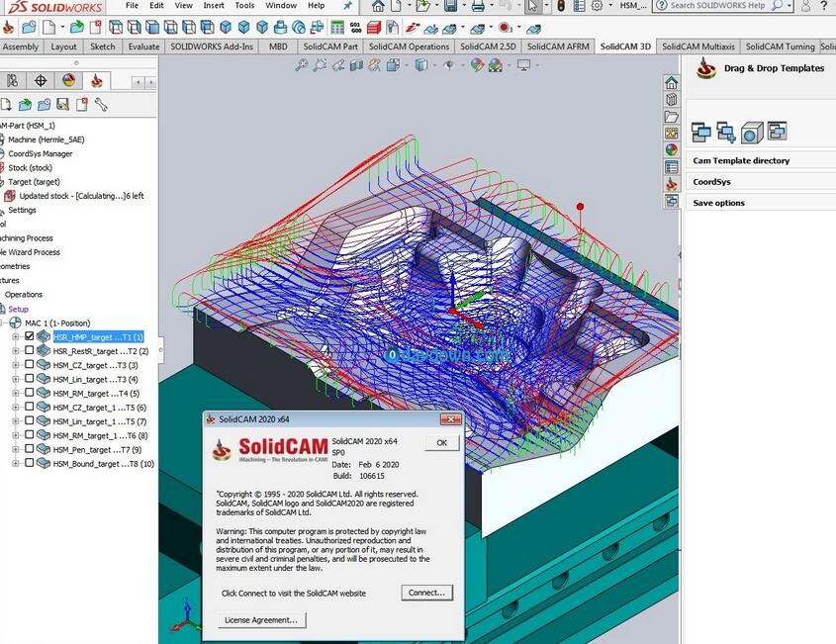
Task: Open the Design Library icon in task pane
Action: pos(671,100)
